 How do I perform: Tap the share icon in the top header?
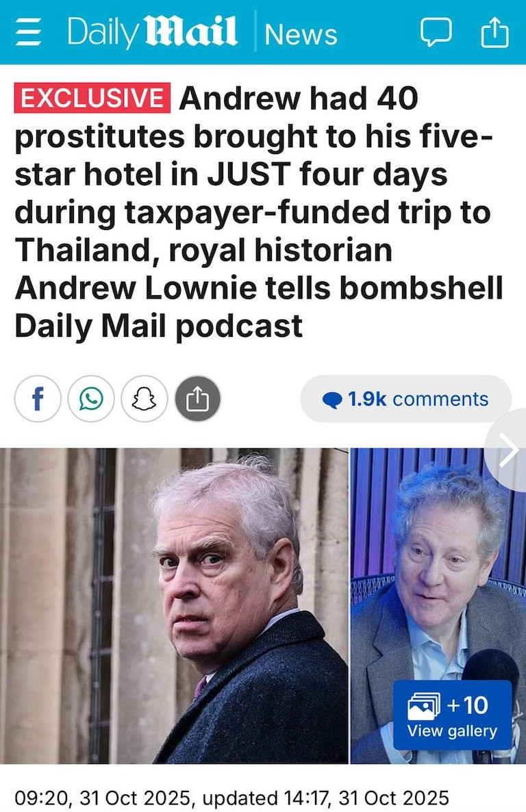[494, 32]
